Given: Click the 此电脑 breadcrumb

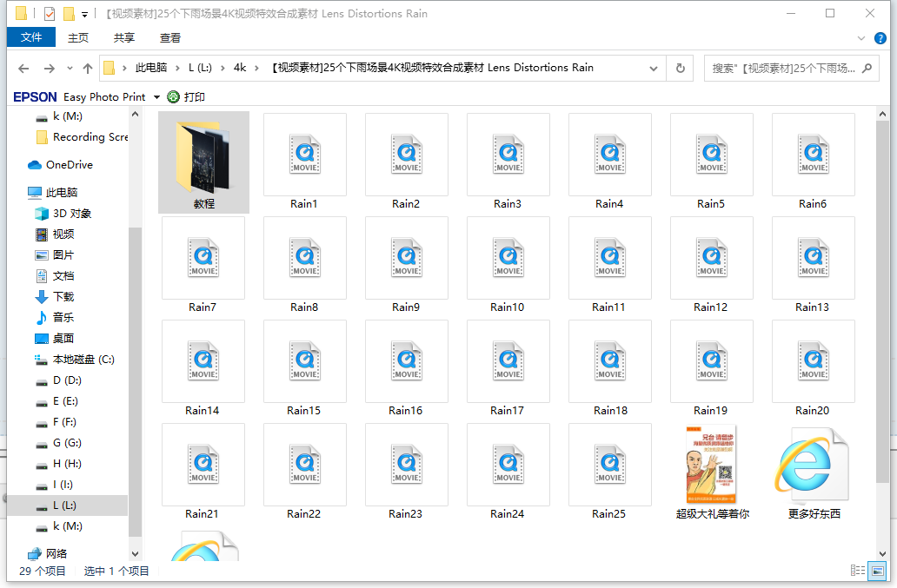Looking at the screenshot, I should point(151,68).
